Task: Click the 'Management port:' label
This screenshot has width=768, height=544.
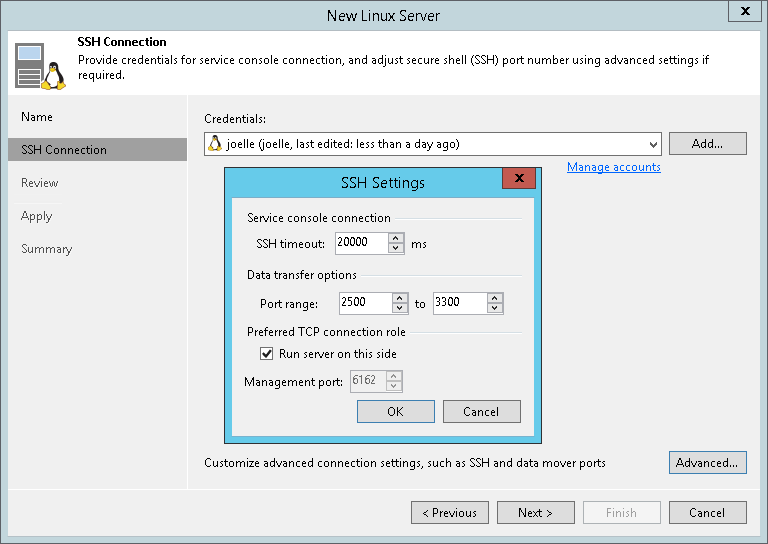Action: coord(293,382)
